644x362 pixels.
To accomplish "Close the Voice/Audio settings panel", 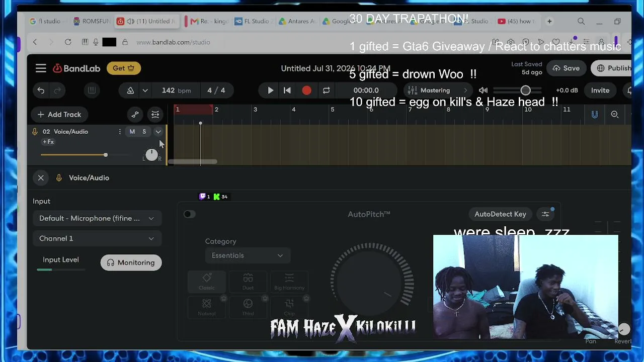I will point(41,178).
